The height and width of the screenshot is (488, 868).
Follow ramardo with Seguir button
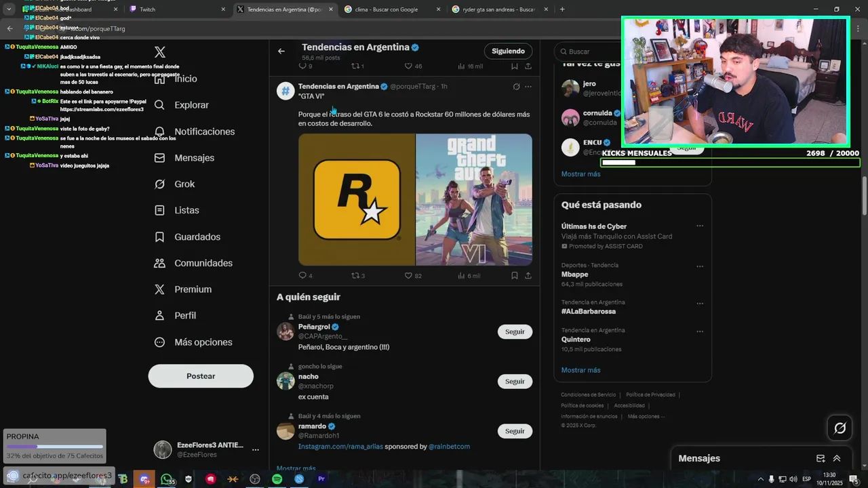[x=515, y=431]
